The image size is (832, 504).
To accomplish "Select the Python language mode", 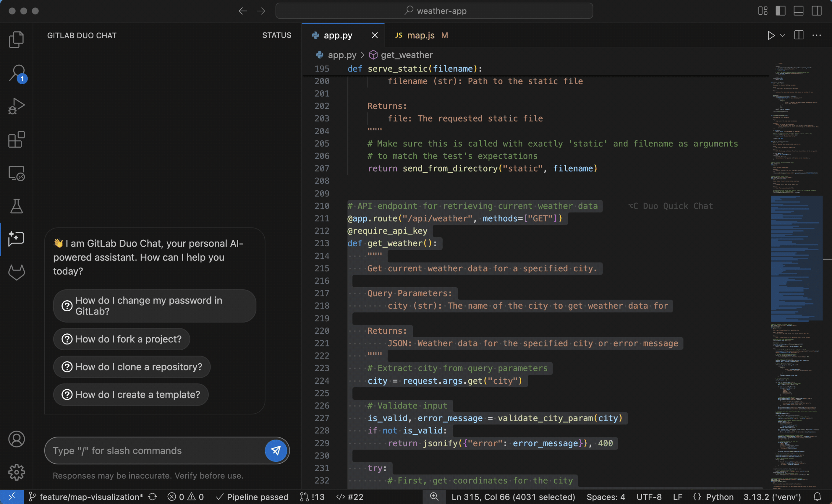I will 720,497.
